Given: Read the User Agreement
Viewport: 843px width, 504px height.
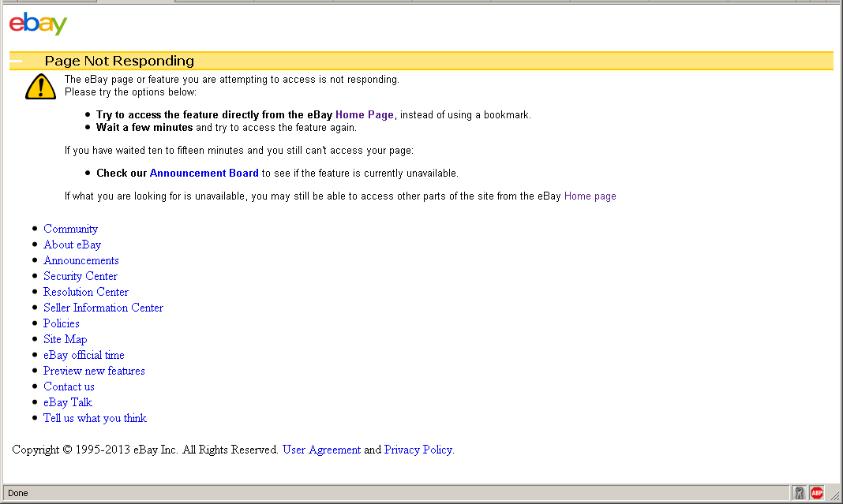Looking at the screenshot, I should [x=321, y=450].
